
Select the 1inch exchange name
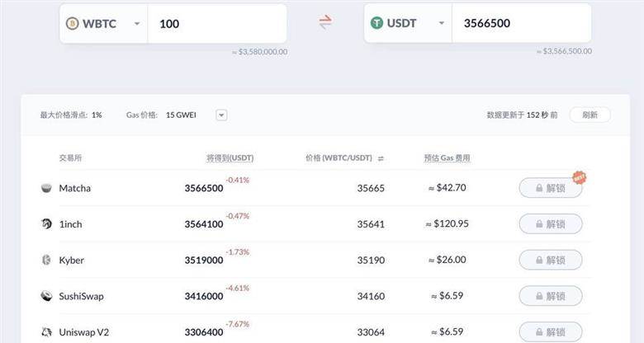pos(71,224)
